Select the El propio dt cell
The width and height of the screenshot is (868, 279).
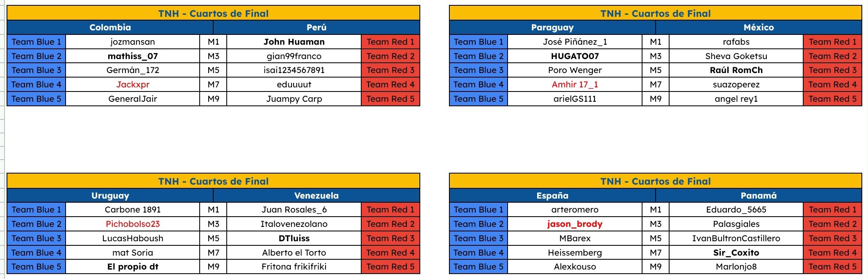[x=132, y=267]
